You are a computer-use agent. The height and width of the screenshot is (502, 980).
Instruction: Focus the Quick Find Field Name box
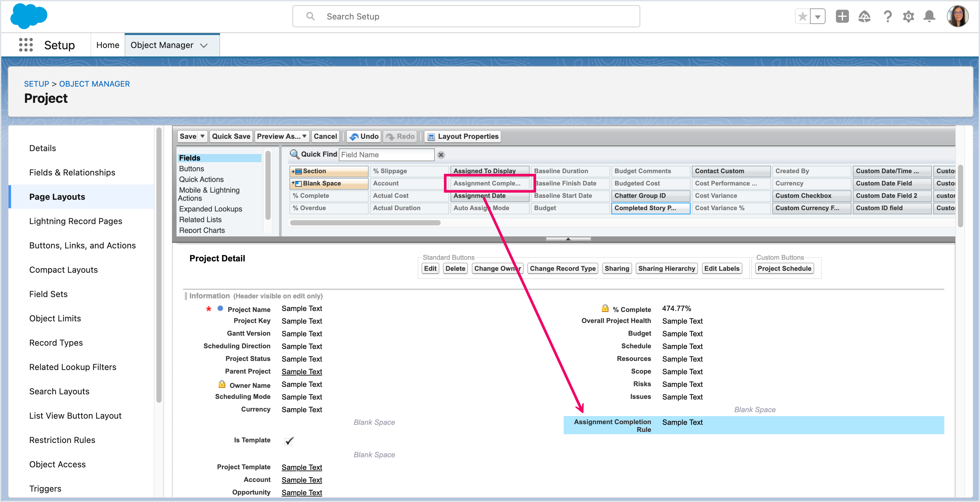(x=386, y=155)
